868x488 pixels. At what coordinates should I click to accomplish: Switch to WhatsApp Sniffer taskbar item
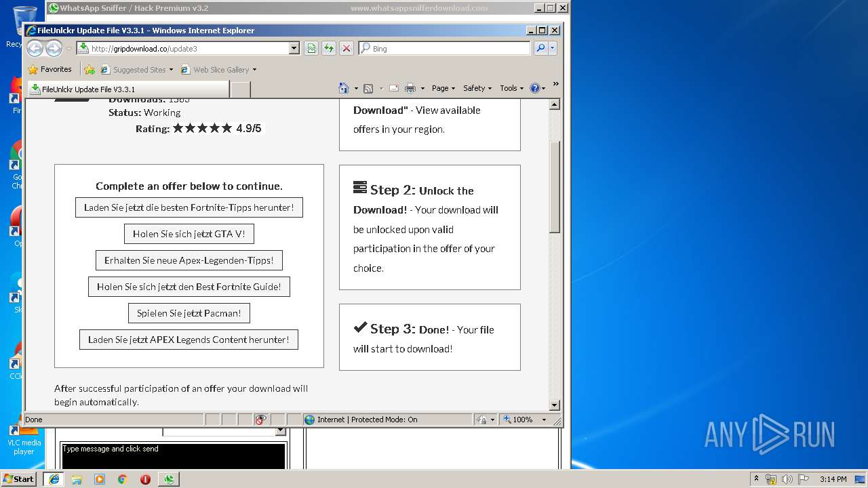tap(168, 479)
